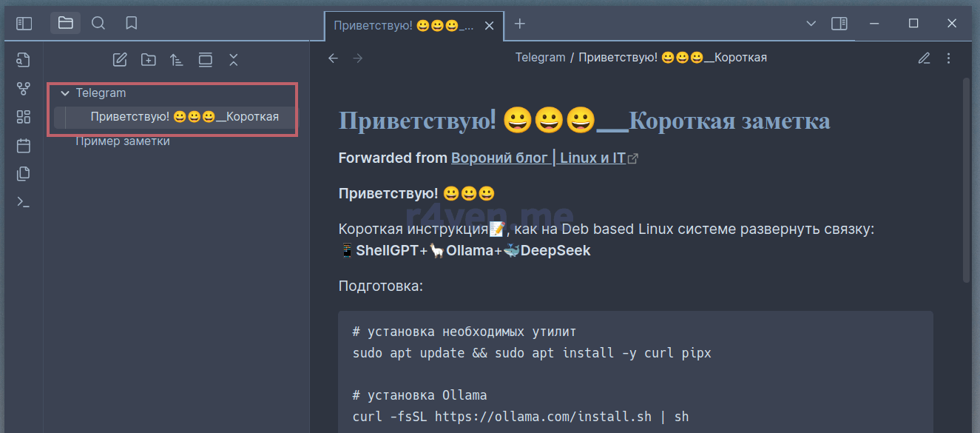Toggle the right sidebar panel icon

tap(839, 24)
